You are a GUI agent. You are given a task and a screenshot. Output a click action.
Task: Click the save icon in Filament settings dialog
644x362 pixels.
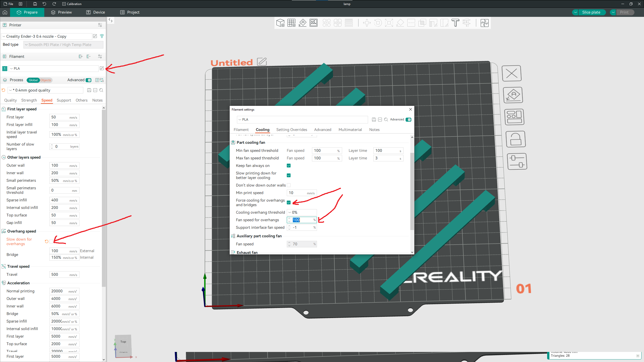[x=374, y=120]
